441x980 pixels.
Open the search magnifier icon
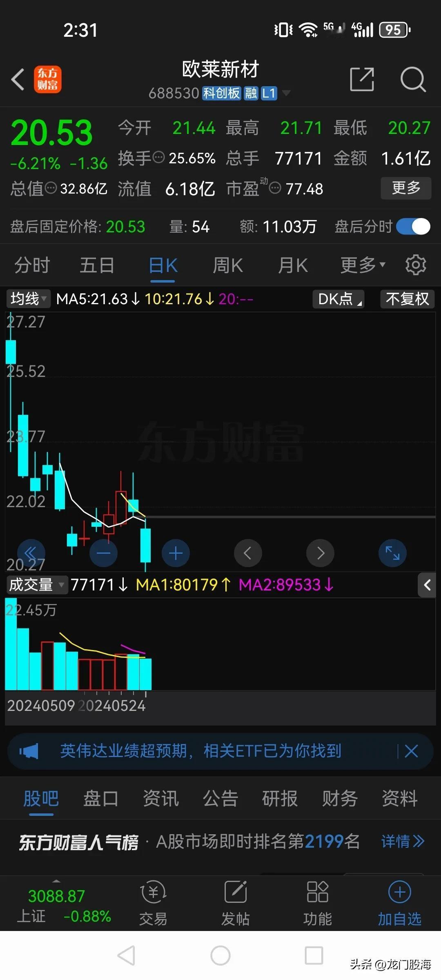point(413,79)
